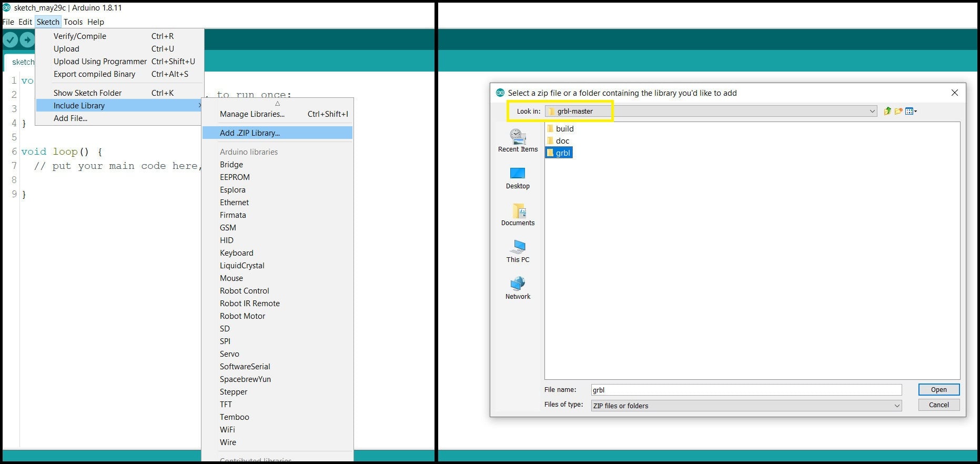The image size is (980, 464).
Task: Include the Bridge library
Action: pyautogui.click(x=277, y=164)
